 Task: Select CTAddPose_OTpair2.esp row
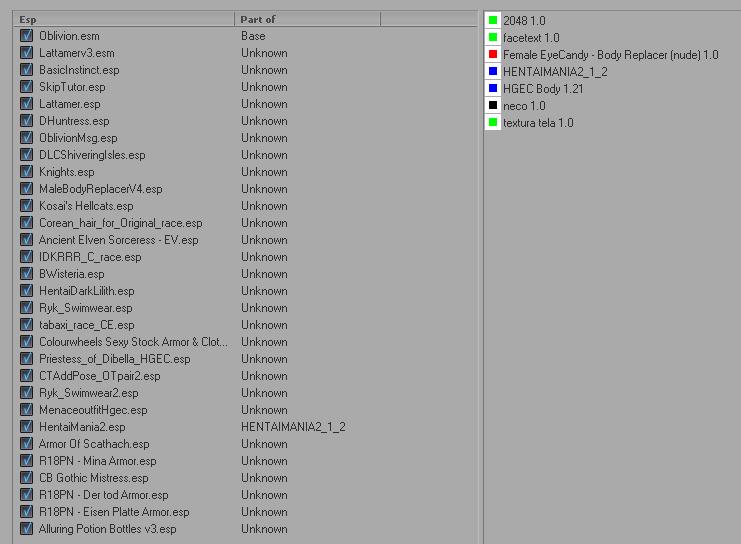tap(100, 376)
